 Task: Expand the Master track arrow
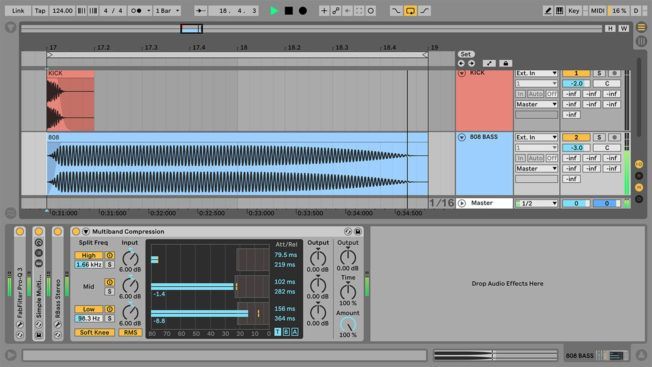click(x=462, y=203)
